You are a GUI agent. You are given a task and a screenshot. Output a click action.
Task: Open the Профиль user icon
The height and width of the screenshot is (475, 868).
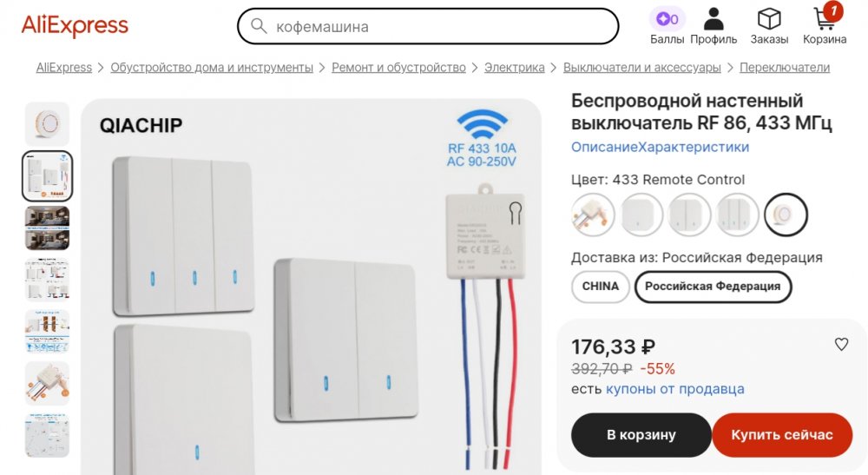[713, 19]
